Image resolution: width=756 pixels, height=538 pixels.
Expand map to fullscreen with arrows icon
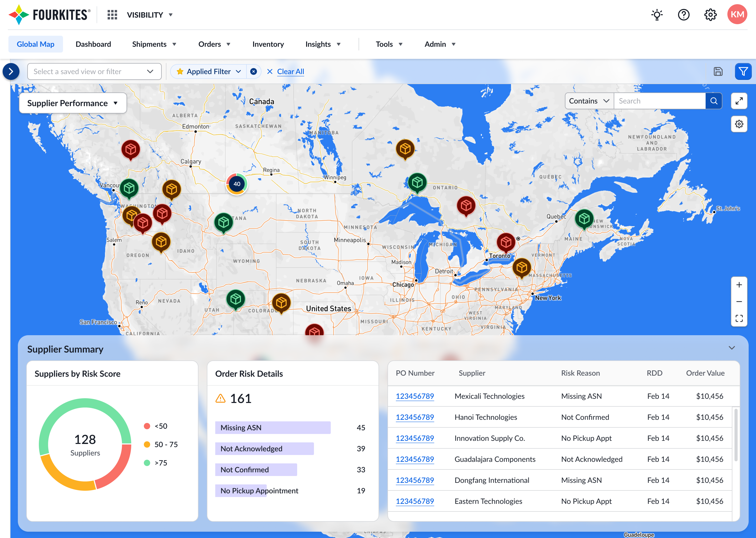tap(739, 101)
